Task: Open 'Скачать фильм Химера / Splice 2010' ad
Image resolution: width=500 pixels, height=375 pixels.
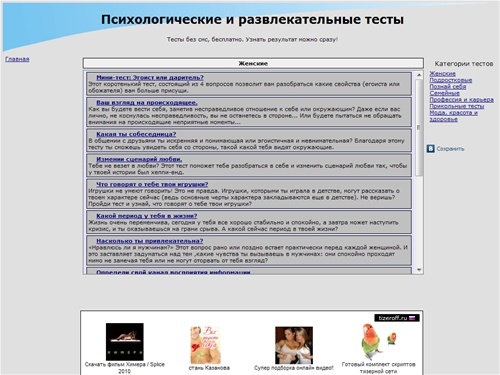Action: click(x=125, y=368)
